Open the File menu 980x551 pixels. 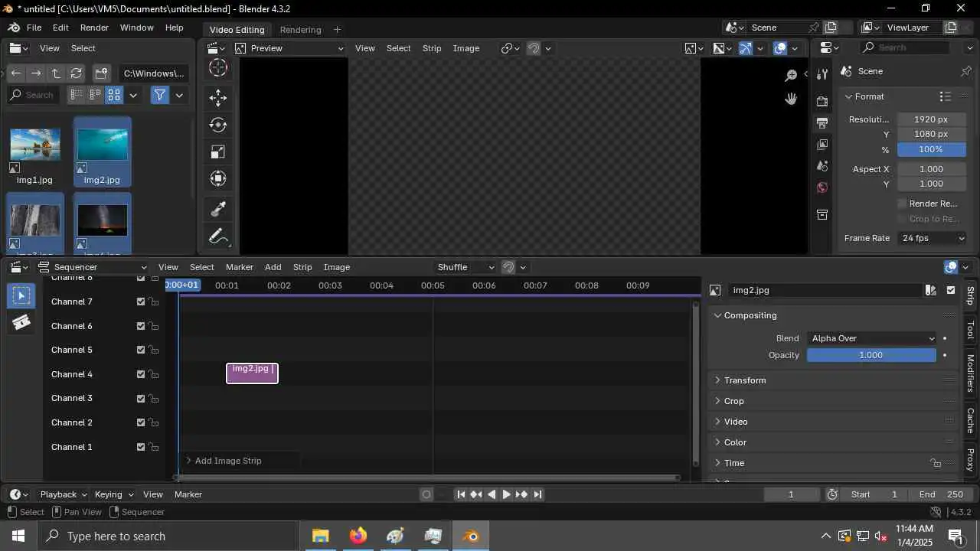pos(34,28)
